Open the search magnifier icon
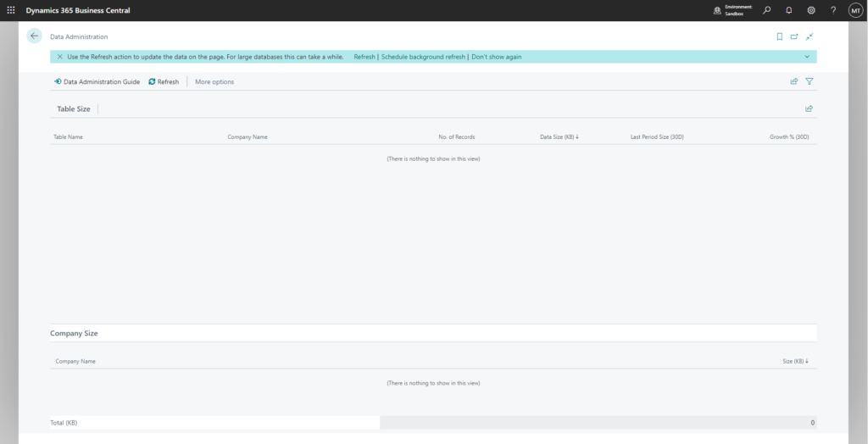The image size is (868, 444). [766, 10]
